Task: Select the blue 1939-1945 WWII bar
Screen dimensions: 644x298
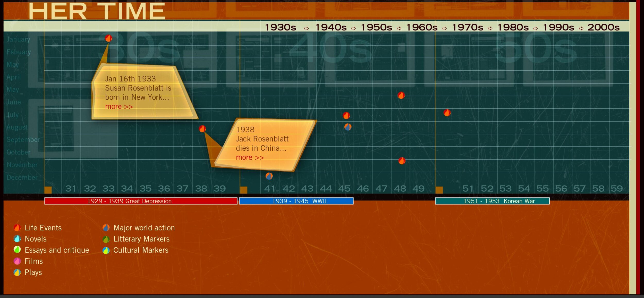Action: point(296,201)
